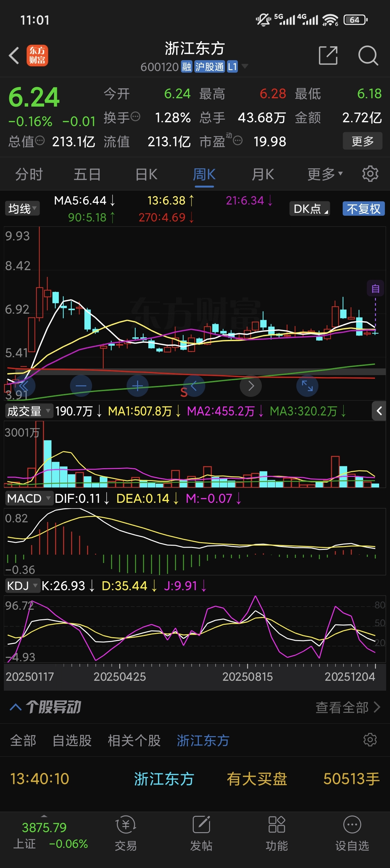Tap the 总值 info icon
This screenshot has height=868, width=390.
click(40, 140)
